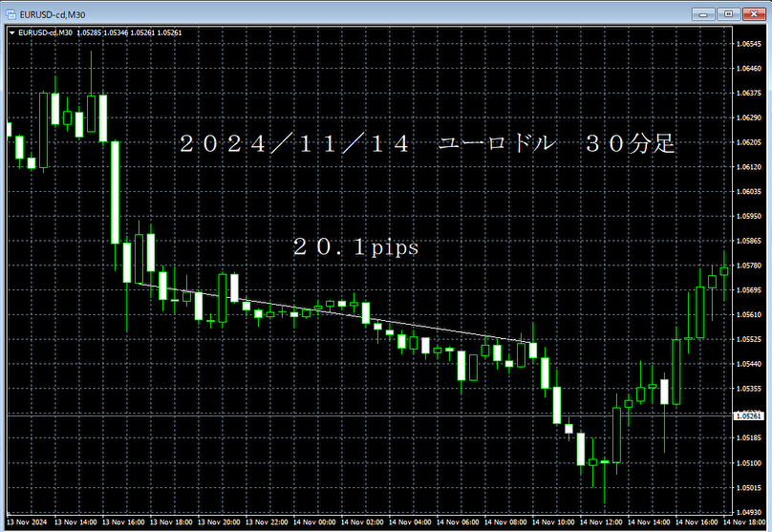Click the 1.05525 price scale label
The width and height of the screenshot is (772, 532).
pos(748,339)
